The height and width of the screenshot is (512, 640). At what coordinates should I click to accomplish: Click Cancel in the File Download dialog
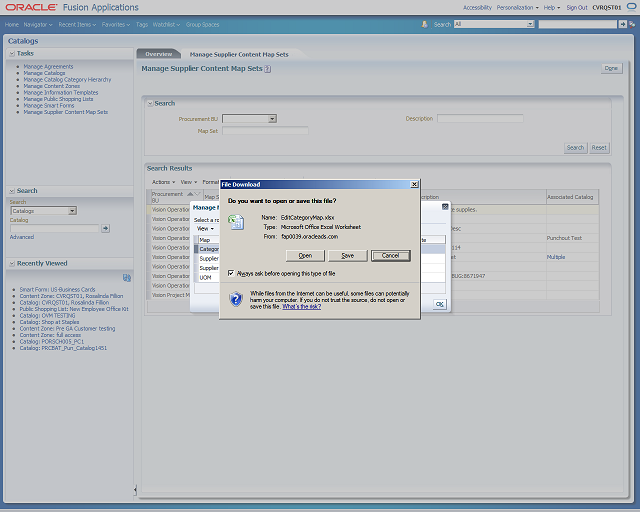coord(391,256)
